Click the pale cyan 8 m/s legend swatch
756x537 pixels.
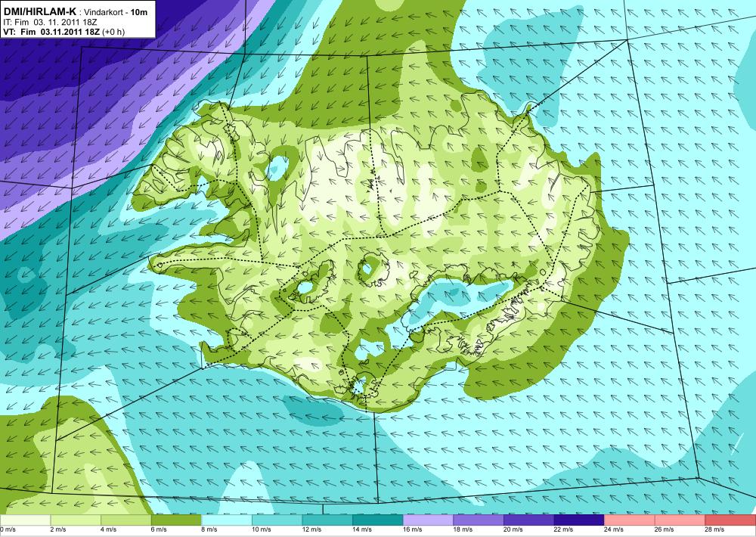pos(227,520)
